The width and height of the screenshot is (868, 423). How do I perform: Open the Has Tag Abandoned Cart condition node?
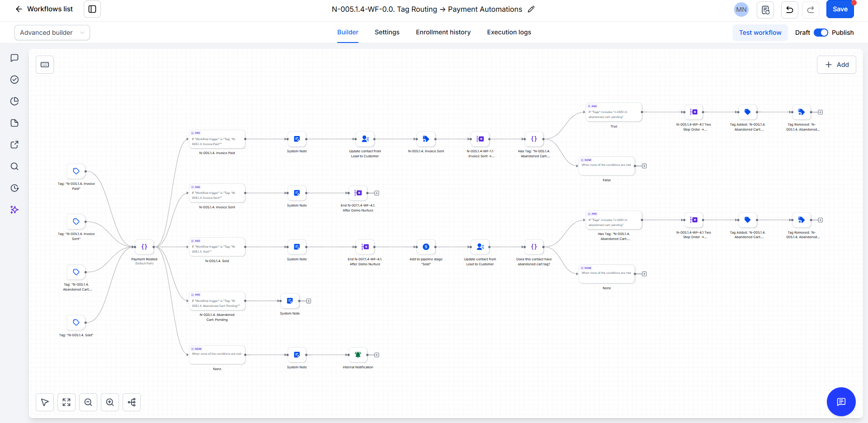[534, 139]
